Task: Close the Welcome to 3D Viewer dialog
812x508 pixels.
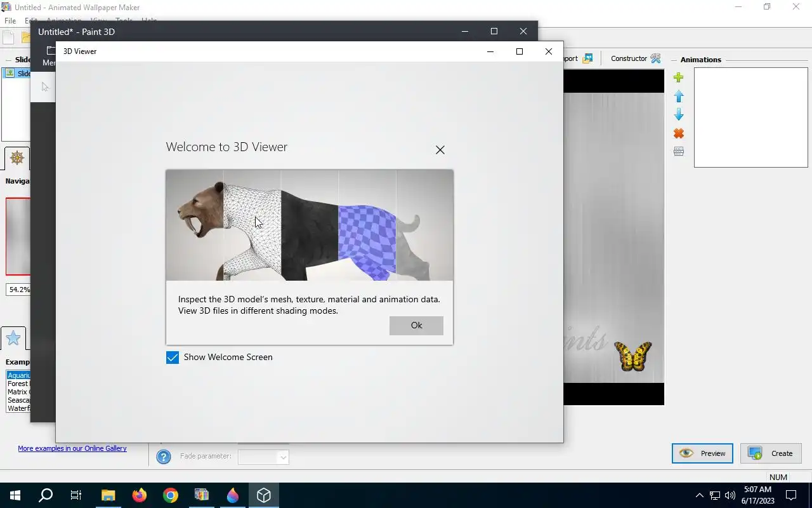Action: (x=440, y=150)
